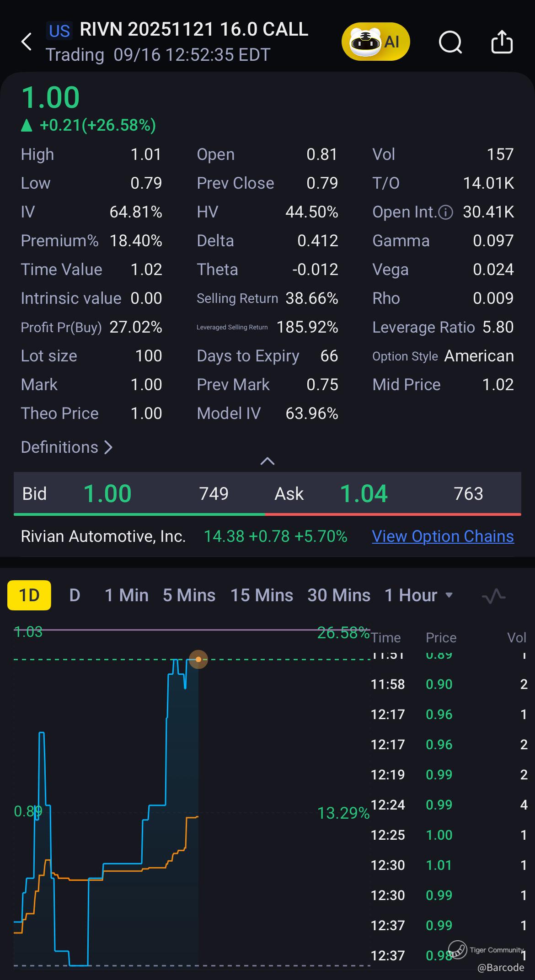Tap the orange current-price chart marker

(x=198, y=659)
